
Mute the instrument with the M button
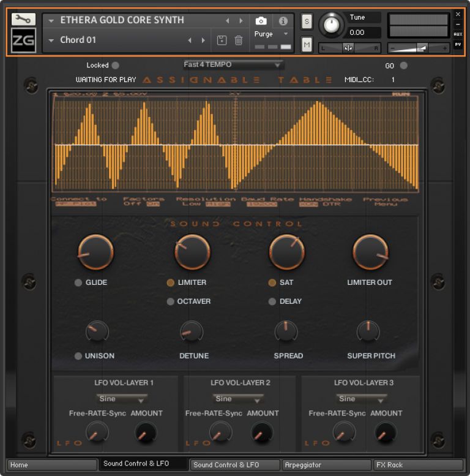click(x=307, y=45)
